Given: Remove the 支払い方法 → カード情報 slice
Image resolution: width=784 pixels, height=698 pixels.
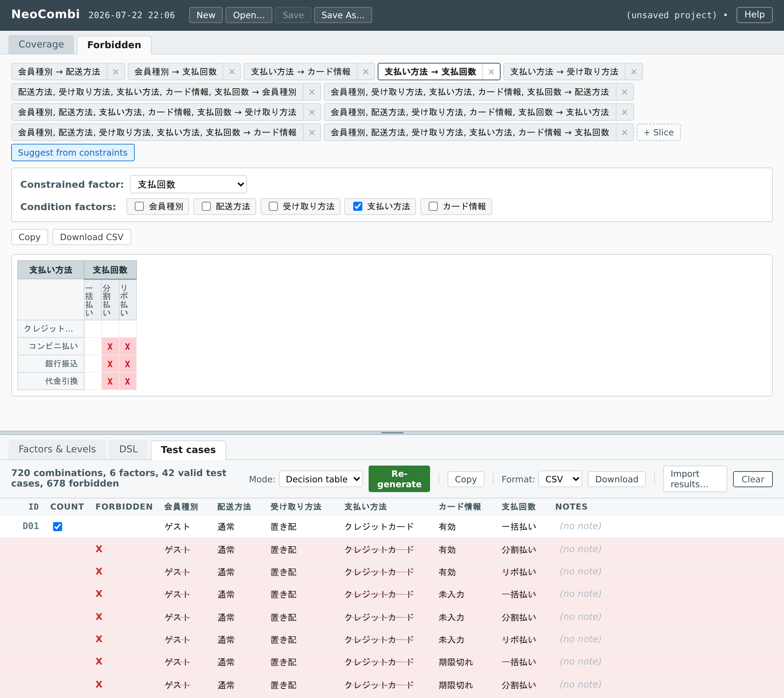Looking at the screenshot, I should click(365, 72).
